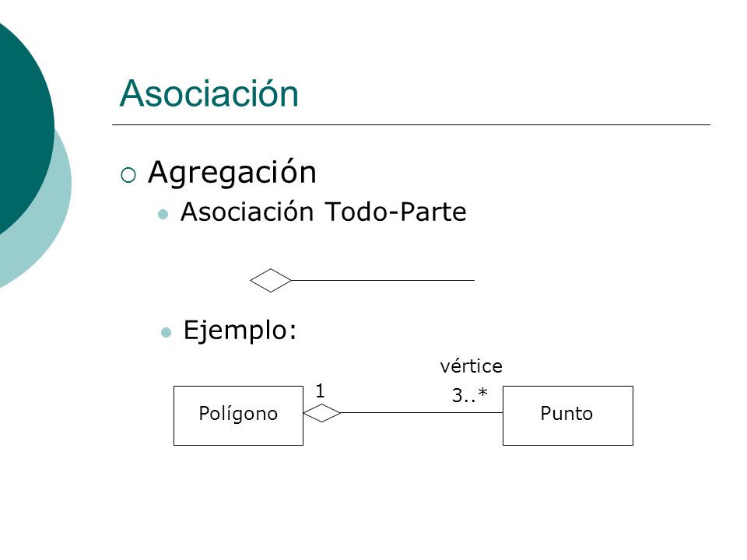The width and height of the screenshot is (747, 560).
Task: Select the line extending from the standalone diamond
Action: coord(383,281)
